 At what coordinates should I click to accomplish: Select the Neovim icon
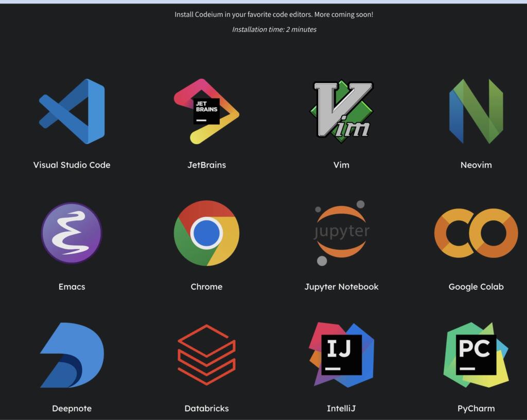pos(476,111)
